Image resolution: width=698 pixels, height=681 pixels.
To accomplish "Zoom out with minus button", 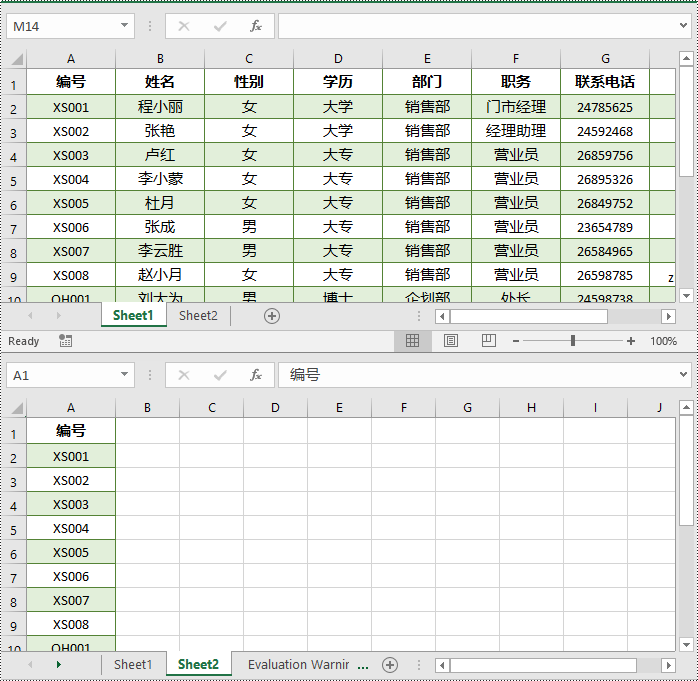I will (x=515, y=341).
